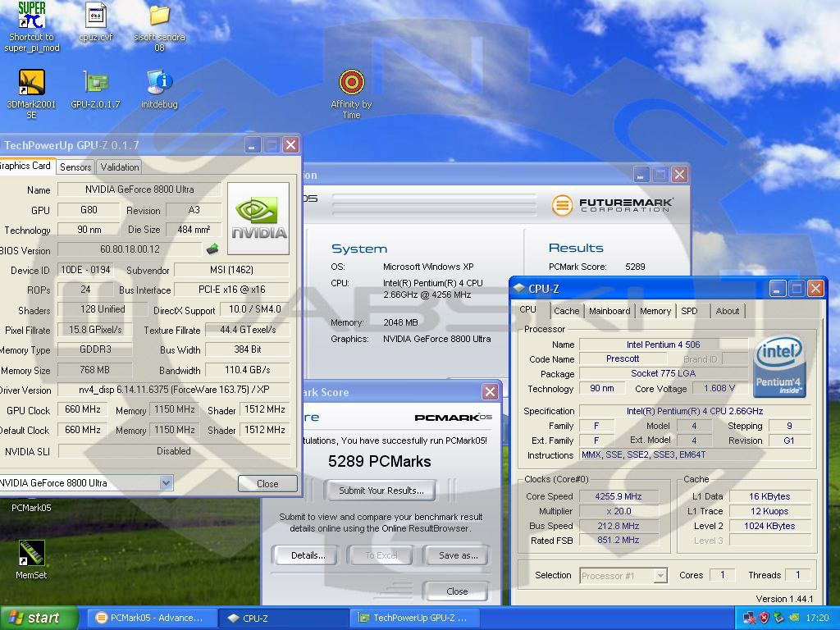Click the taskbar clock showing 17:20

[817, 618]
